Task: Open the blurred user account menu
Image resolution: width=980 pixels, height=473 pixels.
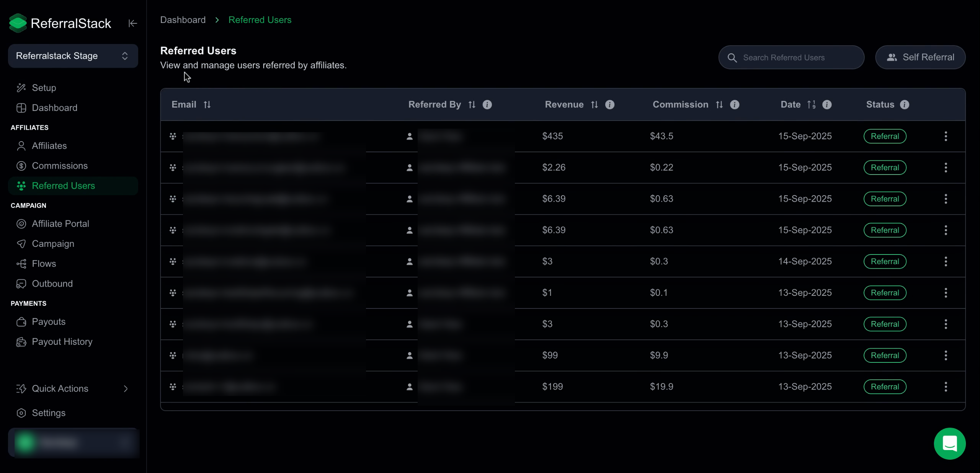Action: click(73, 442)
